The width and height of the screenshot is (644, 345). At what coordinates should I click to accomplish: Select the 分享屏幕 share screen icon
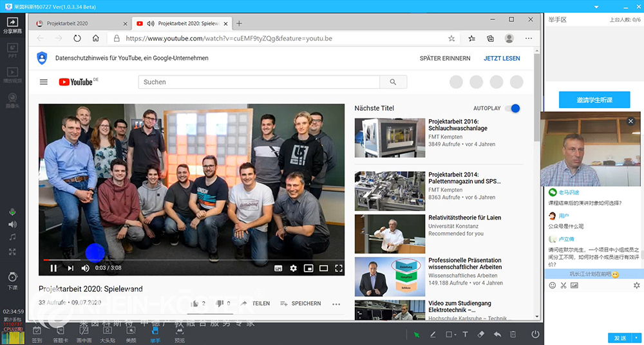12,24
